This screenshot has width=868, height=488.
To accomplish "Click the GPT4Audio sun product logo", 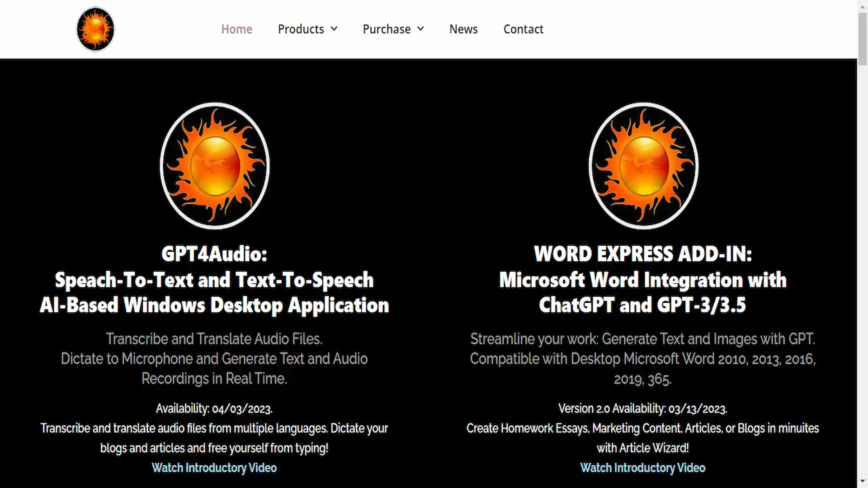I will (215, 166).
